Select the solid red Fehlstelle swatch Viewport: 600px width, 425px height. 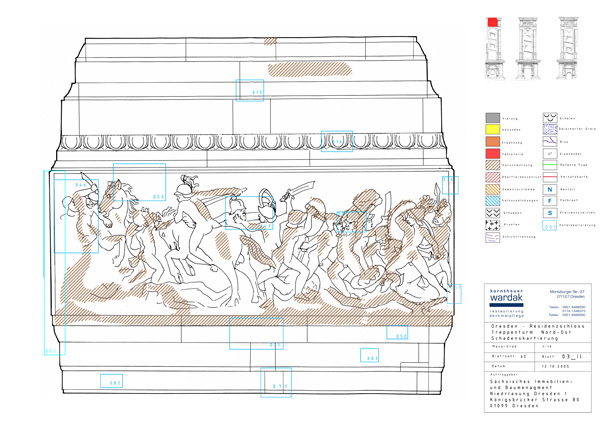[x=491, y=154]
